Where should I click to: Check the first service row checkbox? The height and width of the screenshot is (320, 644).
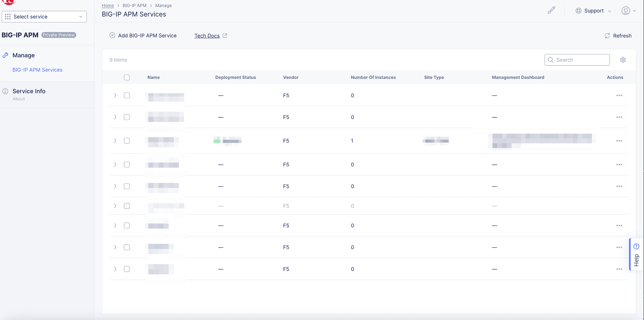click(x=127, y=95)
